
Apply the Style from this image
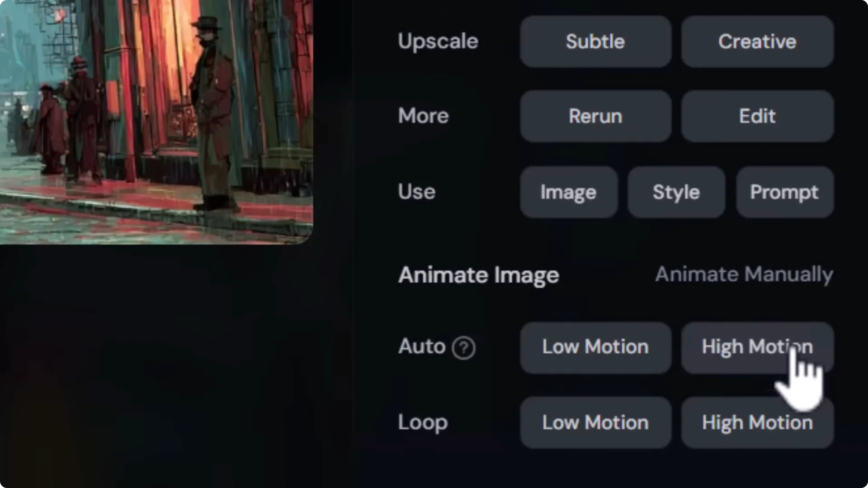[x=676, y=192]
